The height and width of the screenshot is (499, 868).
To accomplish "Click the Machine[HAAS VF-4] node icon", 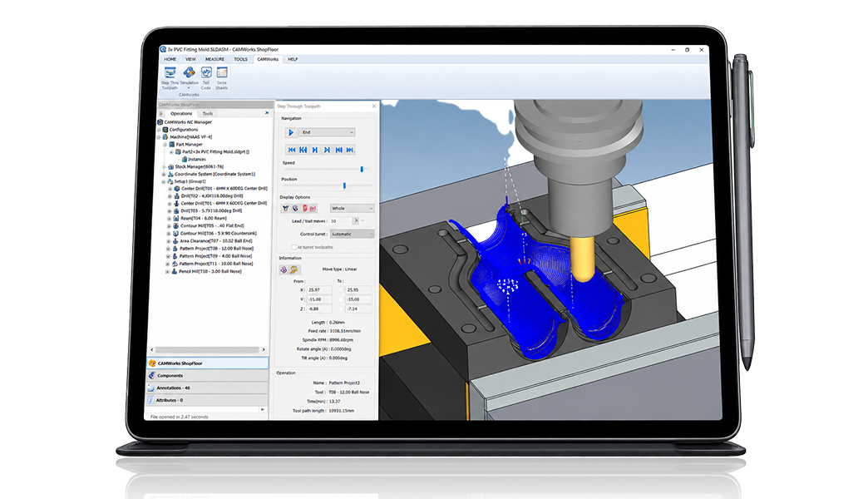I will point(165,136).
